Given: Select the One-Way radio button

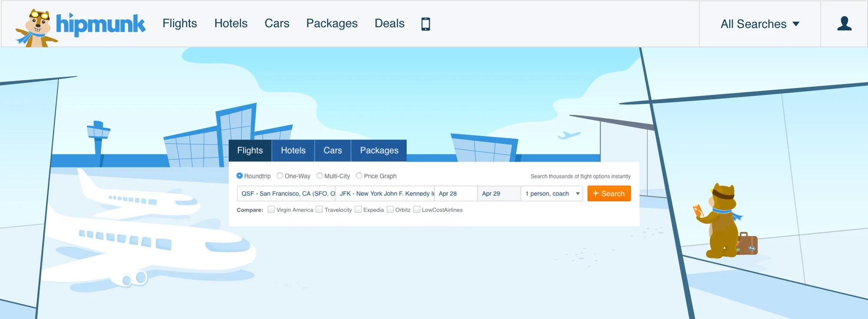Looking at the screenshot, I should 280,176.
